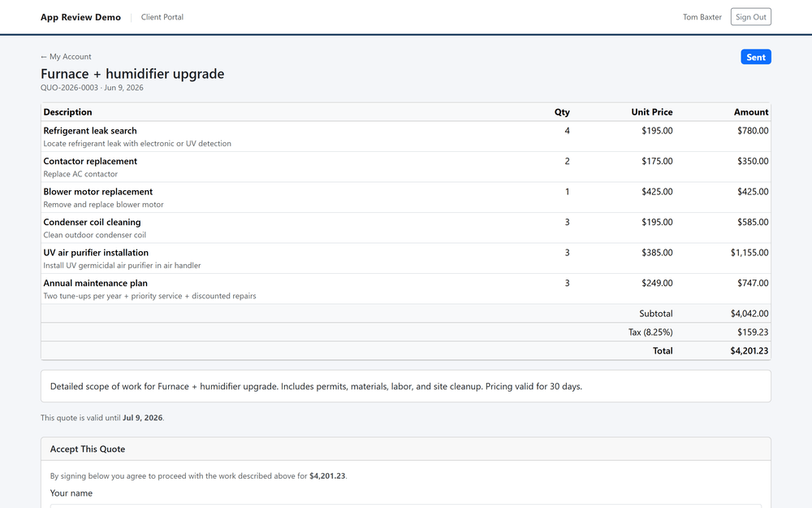Click the Contactor replacement item name

tap(90, 161)
